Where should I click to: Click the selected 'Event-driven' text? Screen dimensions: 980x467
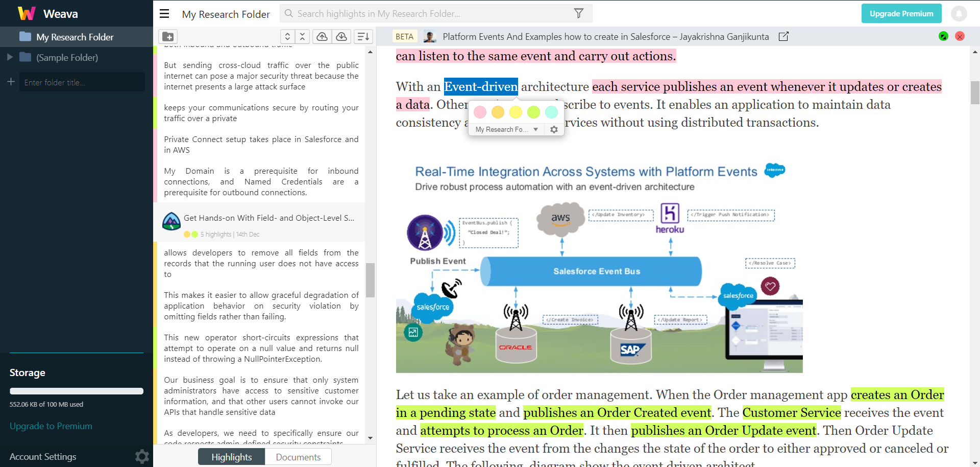[481, 87]
